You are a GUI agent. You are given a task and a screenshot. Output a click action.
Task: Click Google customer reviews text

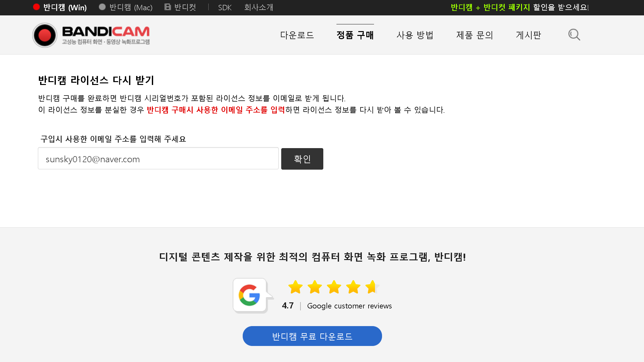coord(349,306)
